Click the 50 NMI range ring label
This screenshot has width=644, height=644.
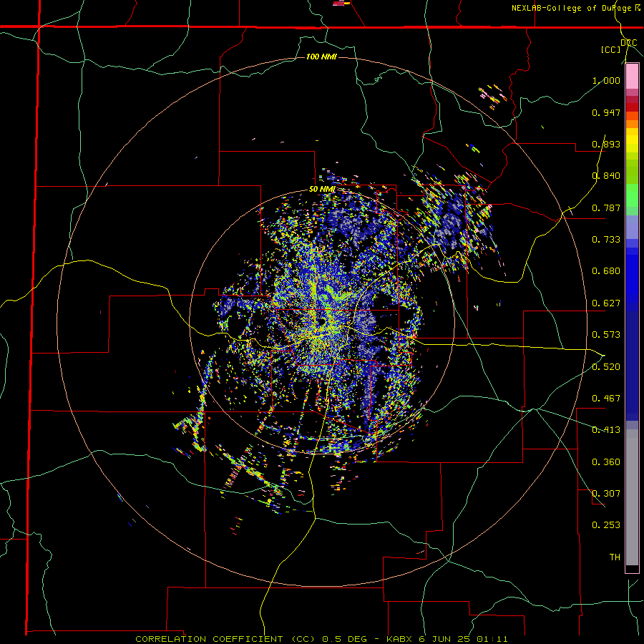(x=322, y=190)
